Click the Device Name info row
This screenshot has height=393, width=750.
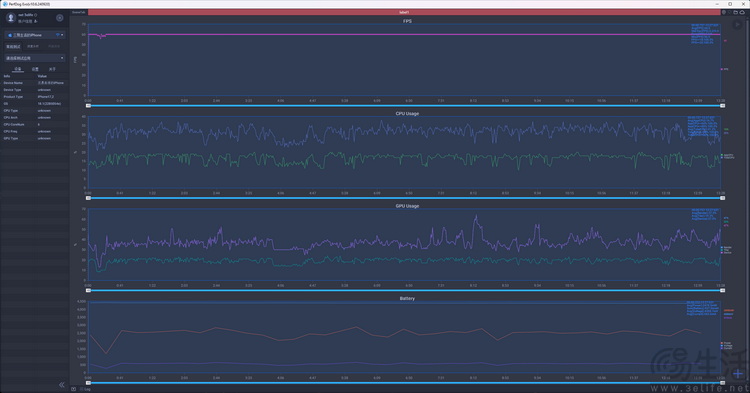(x=34, y=83)
